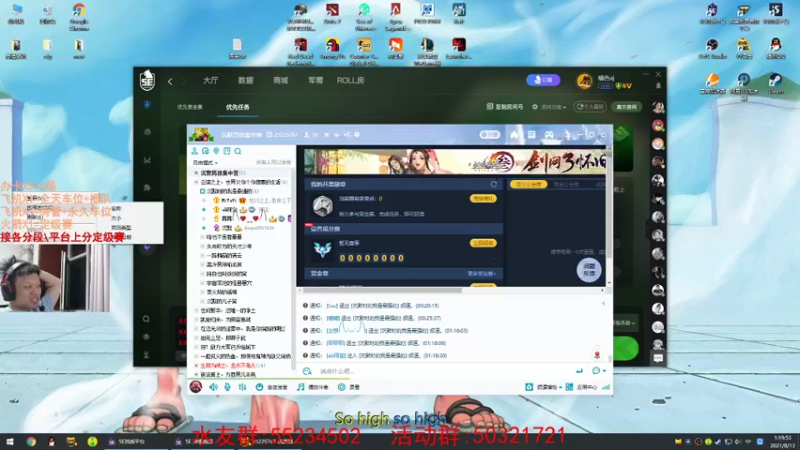Click the green button at the 5E window's right

[626, 348]
